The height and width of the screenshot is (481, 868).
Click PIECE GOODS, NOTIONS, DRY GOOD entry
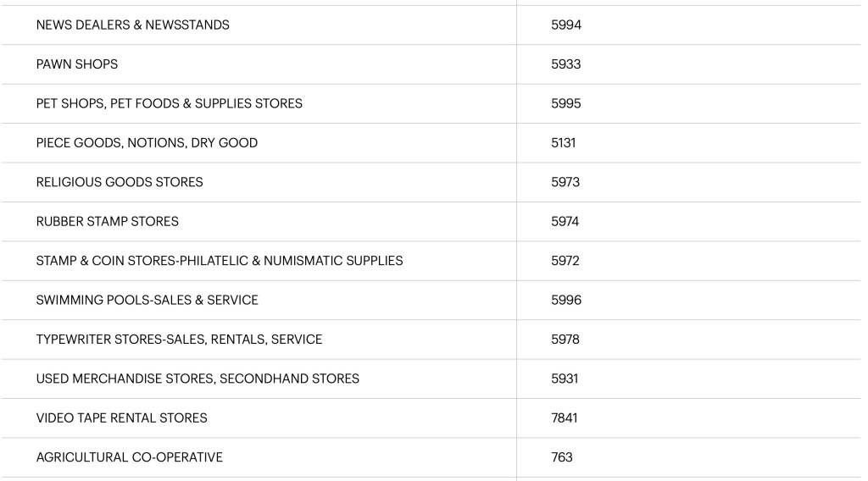point(147,143)
